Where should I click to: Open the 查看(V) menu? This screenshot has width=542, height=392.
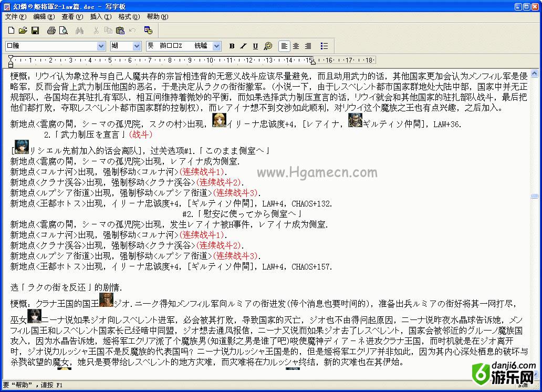coord(72,17)
